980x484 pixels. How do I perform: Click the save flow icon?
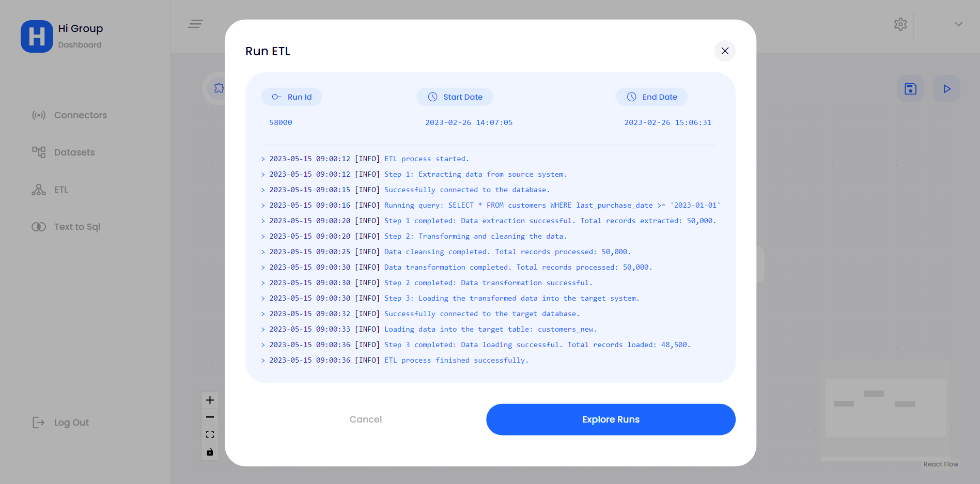[910, 89]
